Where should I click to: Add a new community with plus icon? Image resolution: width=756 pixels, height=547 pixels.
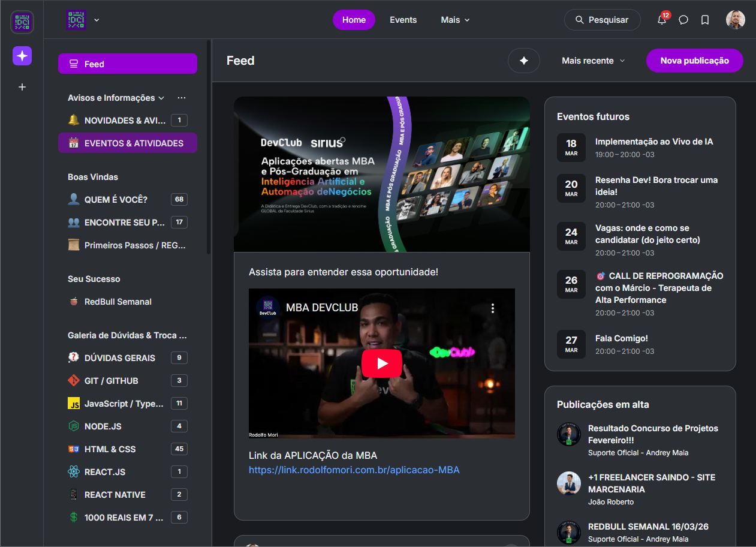tap(22, 87)
